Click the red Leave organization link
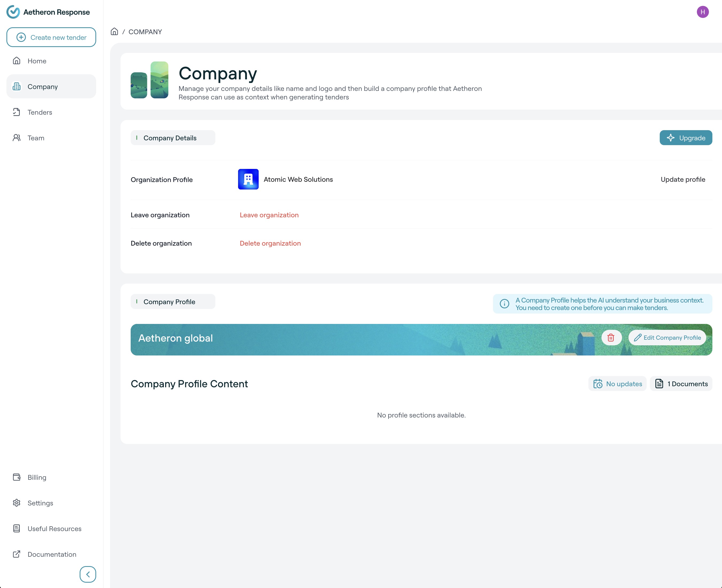This screenshot has width=722, height=588. pyautogui.click(x=269, y=215)
